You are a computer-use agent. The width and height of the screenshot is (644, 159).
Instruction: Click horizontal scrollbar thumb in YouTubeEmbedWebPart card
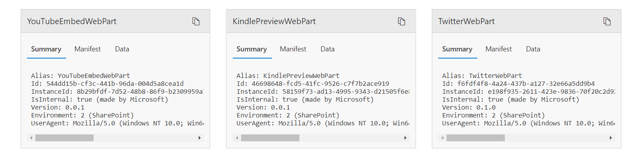click(64, 138)
